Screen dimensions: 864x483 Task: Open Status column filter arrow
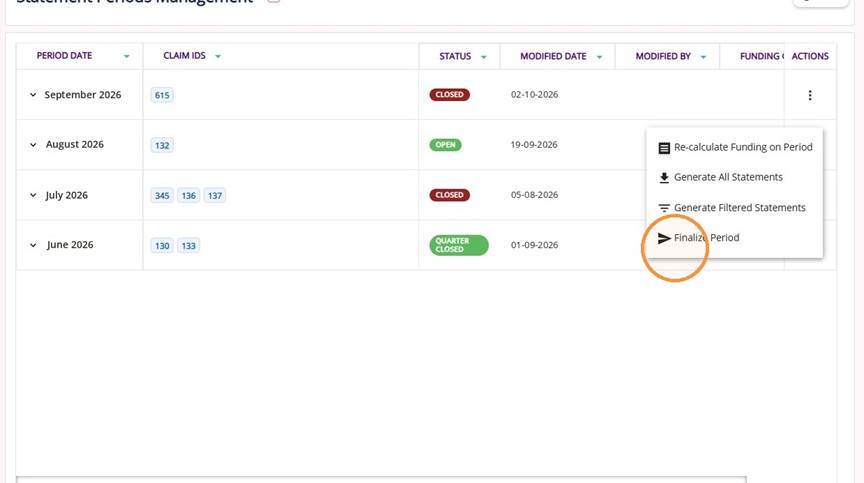tap(483, 57)
